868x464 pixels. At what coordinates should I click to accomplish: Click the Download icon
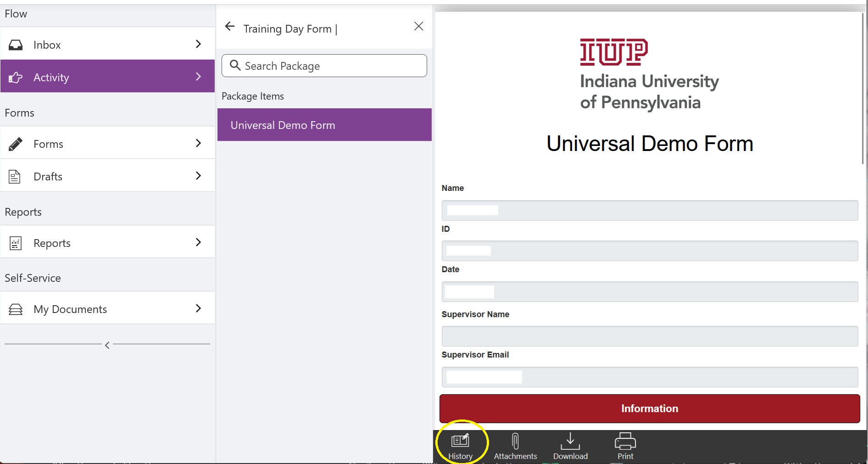(570, 441)
